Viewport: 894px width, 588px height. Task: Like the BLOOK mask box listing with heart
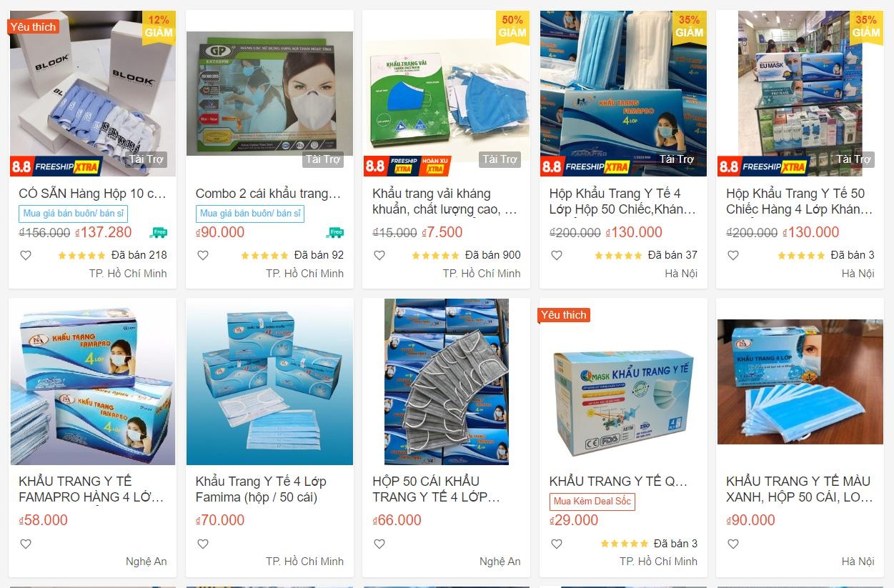click(x=26, y=255)
